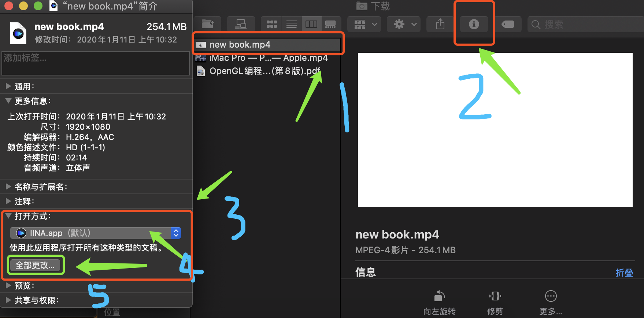The image size is (644, 318).
Task: Click the 向左旋转 rotate left action
Action: (x=440, y=303)
